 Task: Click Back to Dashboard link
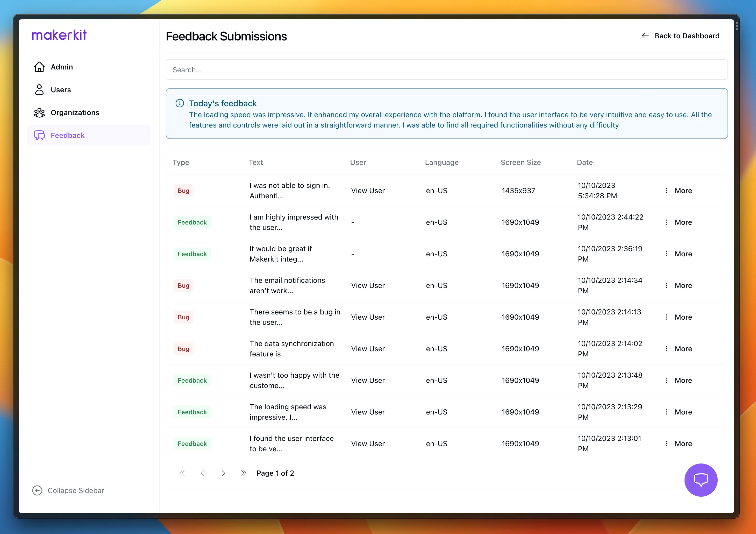point(681,36)
